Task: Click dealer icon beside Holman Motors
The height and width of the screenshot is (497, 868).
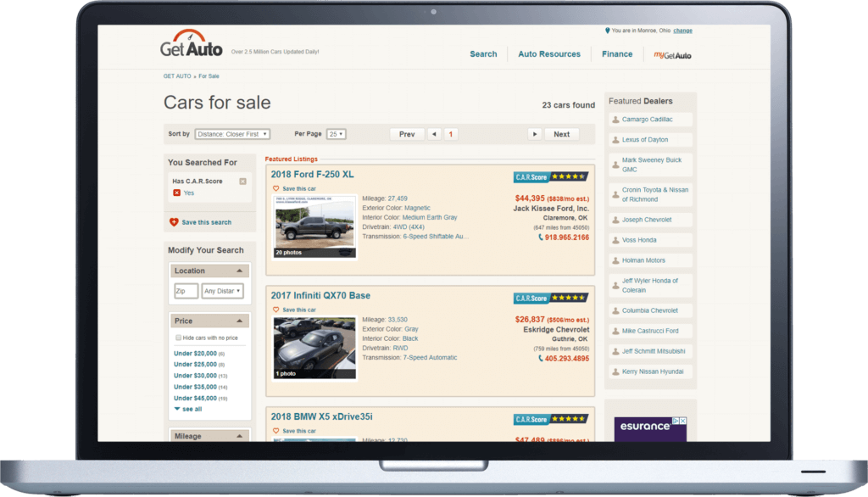Action: pos(615,260)
